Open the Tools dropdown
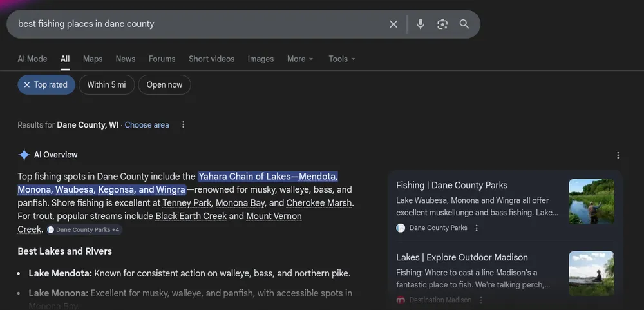Viewport: 644px width, 310px height. point(341,59)
